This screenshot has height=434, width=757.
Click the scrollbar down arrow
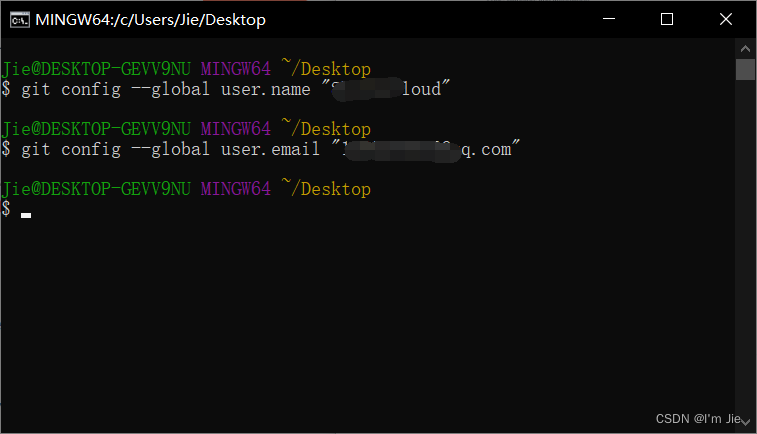(x=745, y=422)
